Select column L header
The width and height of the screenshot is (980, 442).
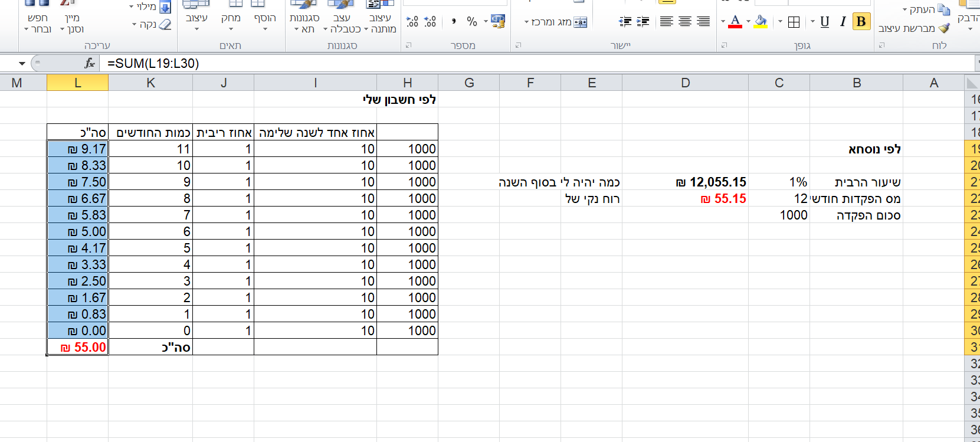click(x=78, y=83)
